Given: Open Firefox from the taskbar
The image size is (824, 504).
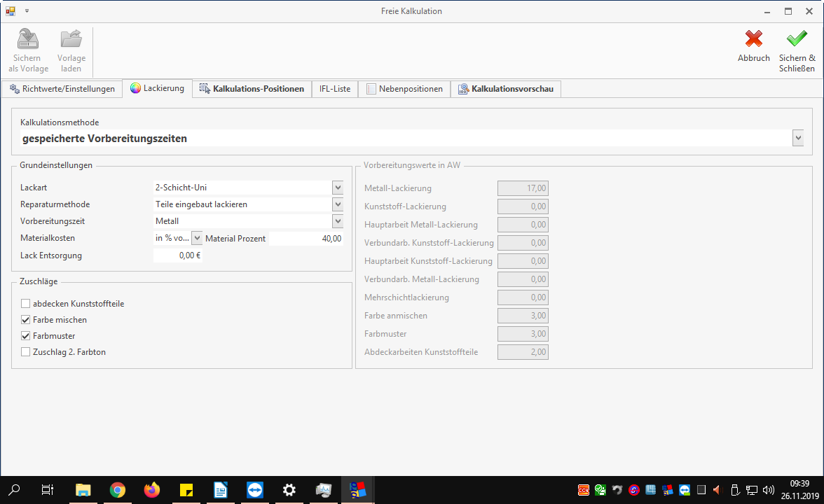Looking at the screenshot, I should pyautogui.click(x=152, y=490).
